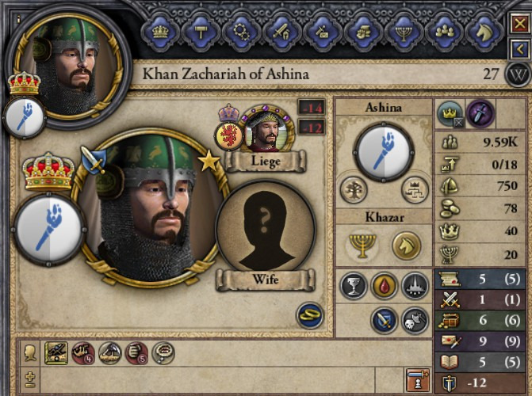Viewport: 532px width, 396px height.
Task: Click the purple dagger ambition icon
Action: tap(480, 113)
